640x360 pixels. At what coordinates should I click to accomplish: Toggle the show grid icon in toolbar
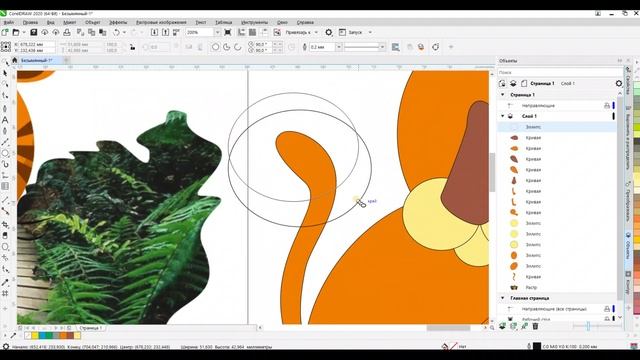click(253, 32)
